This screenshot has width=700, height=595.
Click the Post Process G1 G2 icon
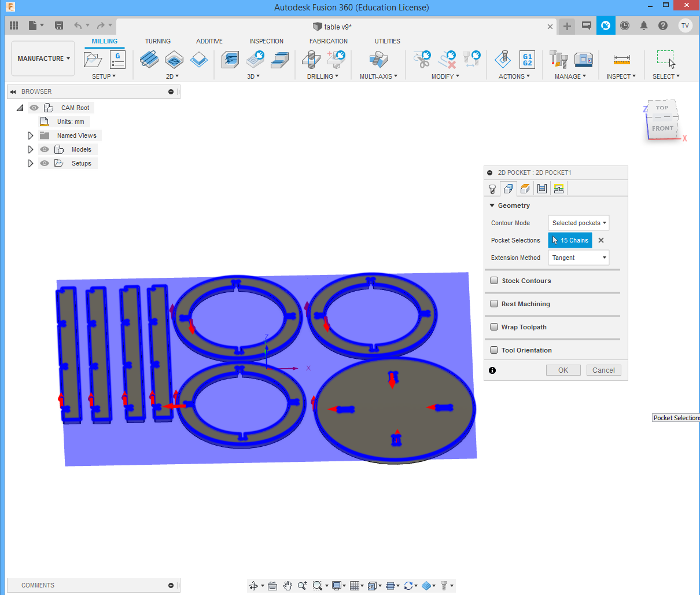pyautogui.click(x=527, y=59)
